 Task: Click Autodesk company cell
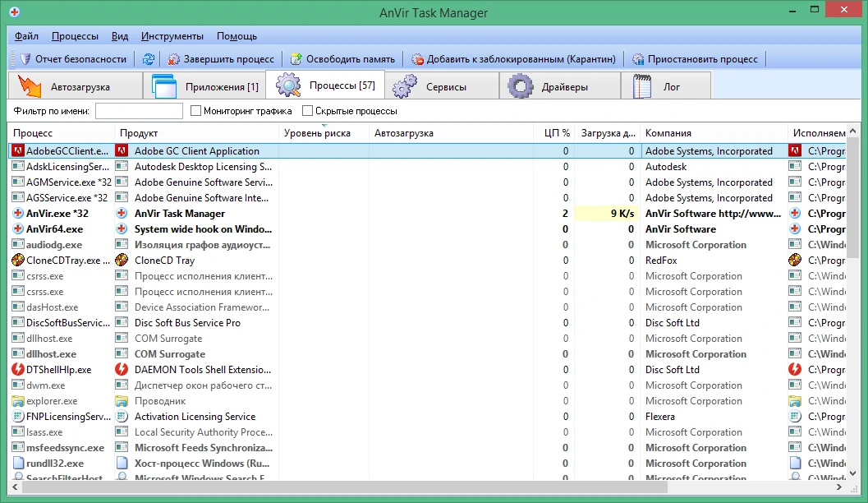coord(666,166)
